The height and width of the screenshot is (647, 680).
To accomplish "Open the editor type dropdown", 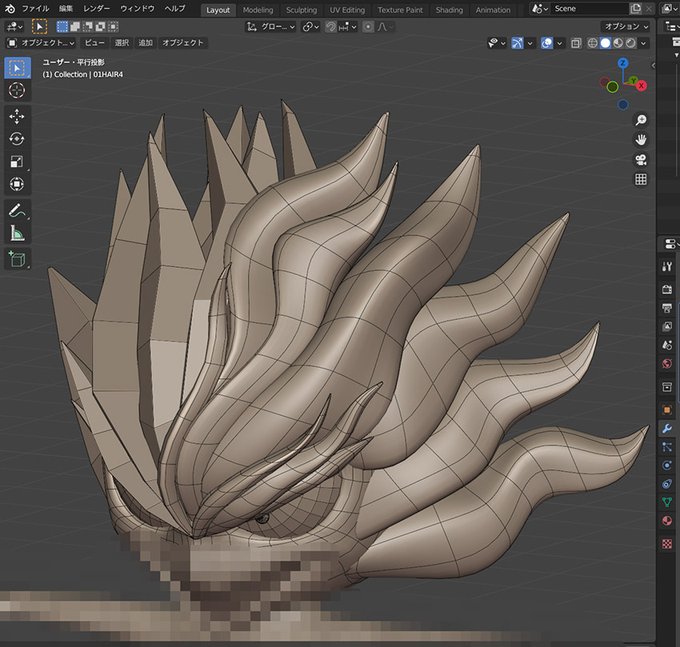I will tap(15, 27).
